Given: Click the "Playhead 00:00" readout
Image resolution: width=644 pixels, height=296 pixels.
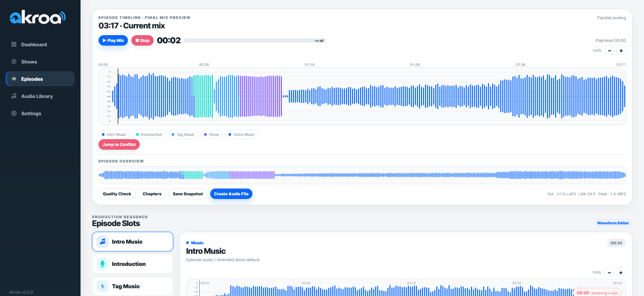Looking at the screenshot, I should [x=611, y=41].
